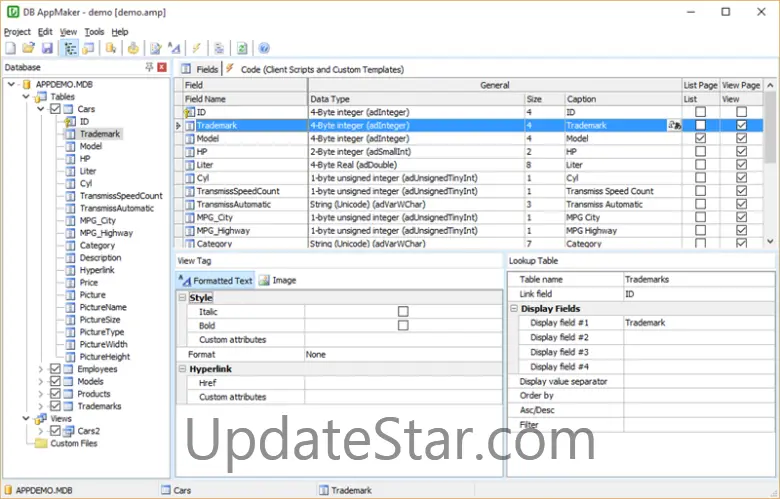Open the Tools menu

(94, 32)
